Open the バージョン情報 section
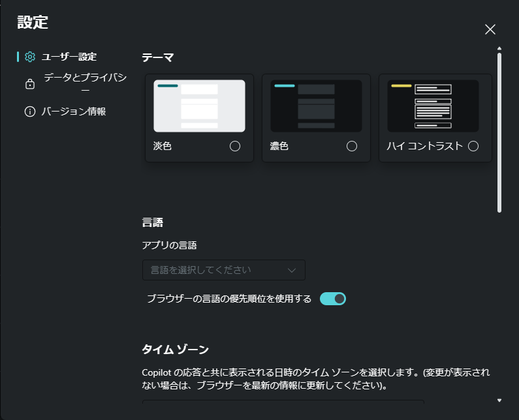This screenshot has width=519, height=420. (x=74, y=112)
